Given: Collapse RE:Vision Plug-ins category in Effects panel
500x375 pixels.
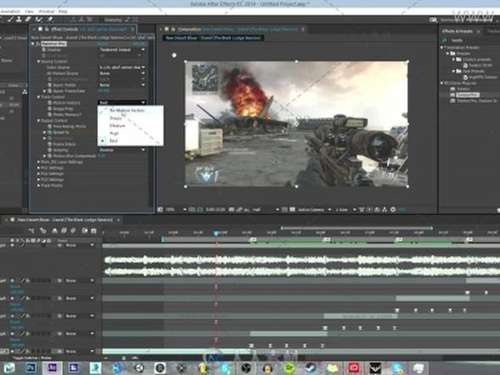Looking at the screenshot, I should pos(442,83).
